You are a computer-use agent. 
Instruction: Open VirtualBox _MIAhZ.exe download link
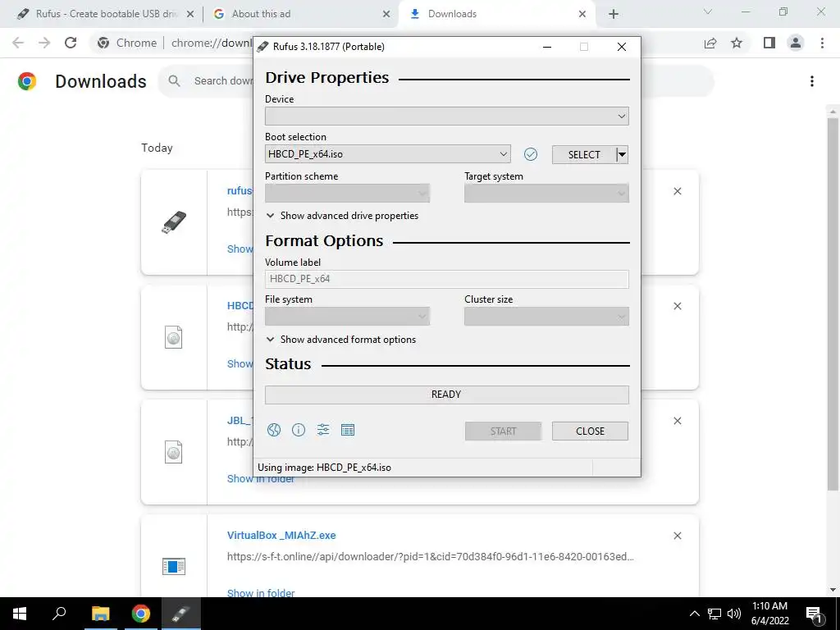(281, 535)
